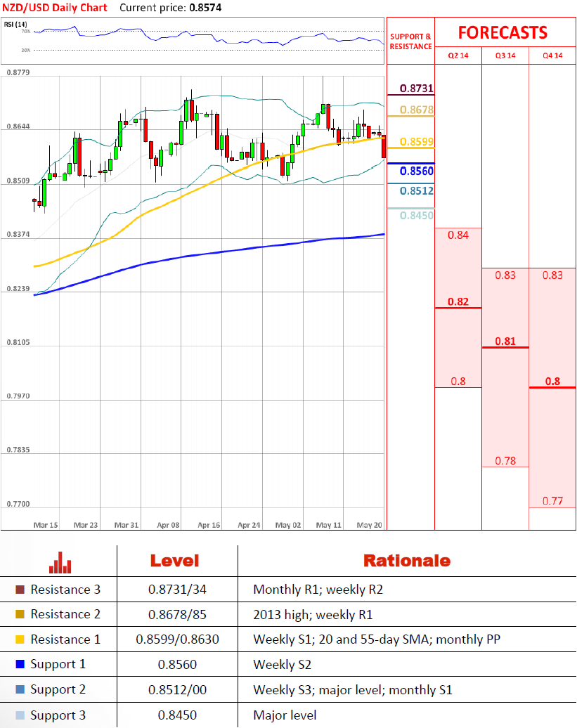
Task: Click the 0.8731/34 level cell
Action: pyautogui.click(x=177, y=590)
